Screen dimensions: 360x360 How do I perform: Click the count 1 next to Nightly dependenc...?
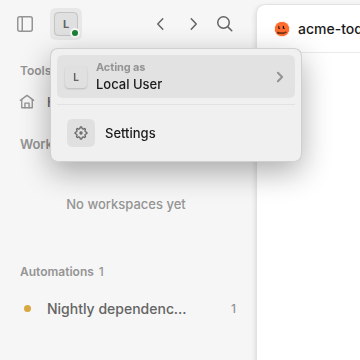[234, 309]
